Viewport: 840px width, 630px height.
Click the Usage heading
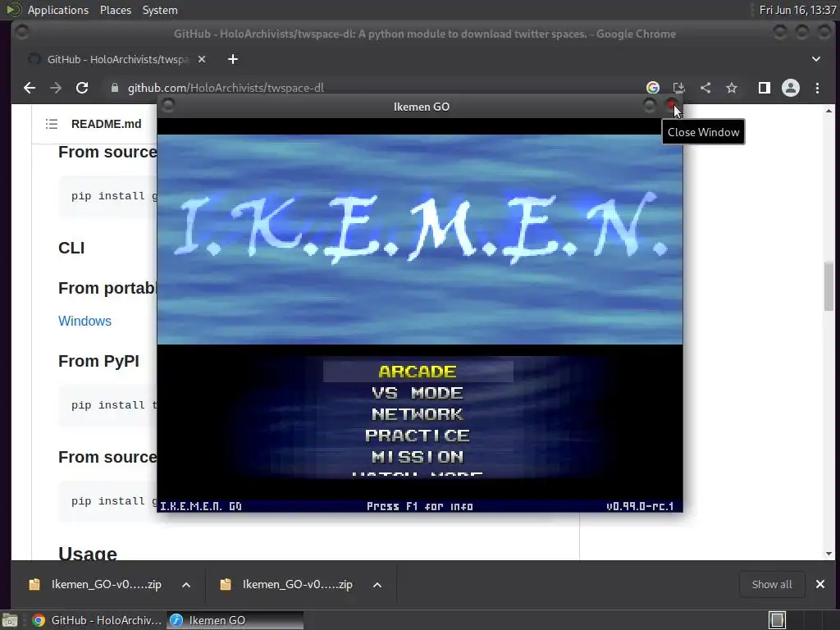pos(87,553)
